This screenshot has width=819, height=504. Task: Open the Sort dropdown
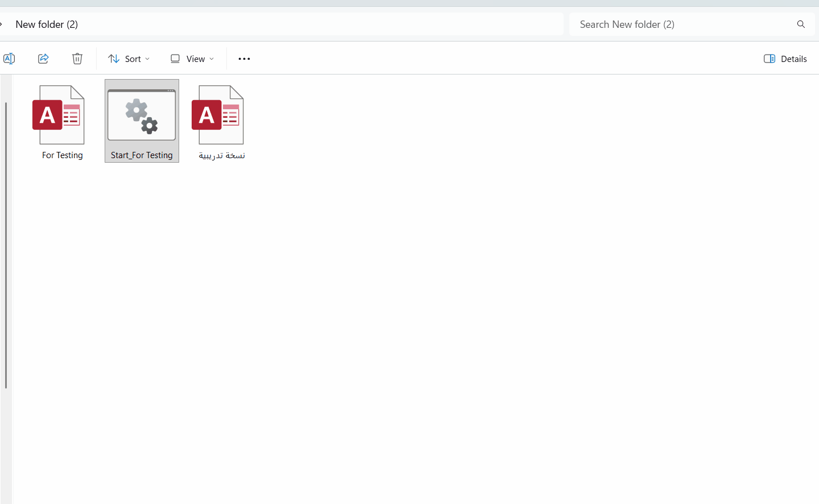pos(129,59)
